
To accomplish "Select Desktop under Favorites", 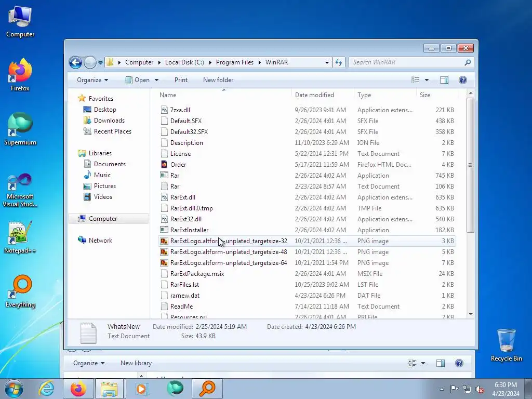I will click(105, 110).
